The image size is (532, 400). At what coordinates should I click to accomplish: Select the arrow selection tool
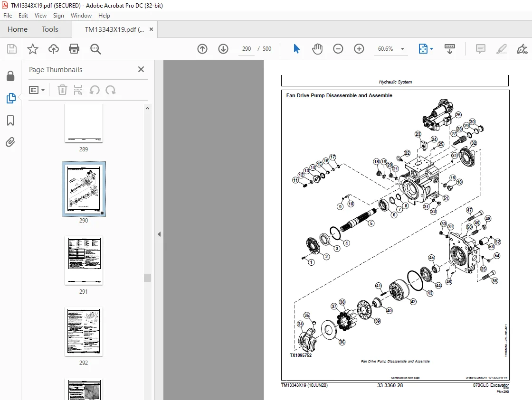point(296,49)
